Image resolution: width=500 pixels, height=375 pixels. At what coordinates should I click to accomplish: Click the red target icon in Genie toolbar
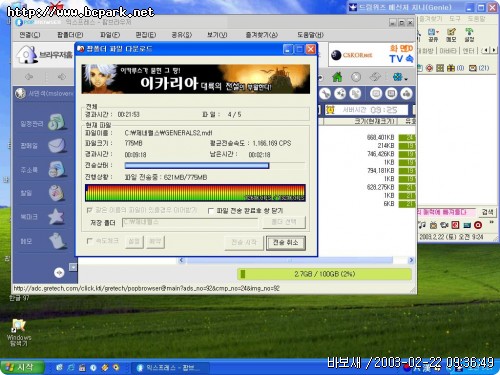click(430, 68)
